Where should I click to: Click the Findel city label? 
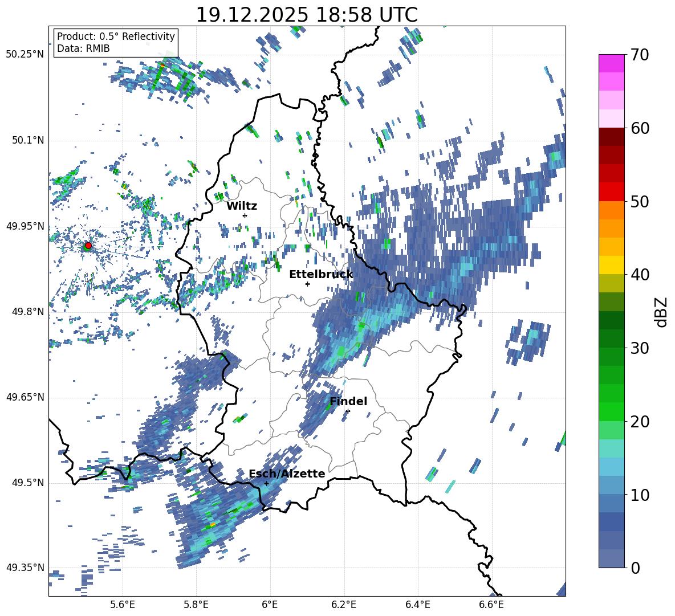coord(348,401)
